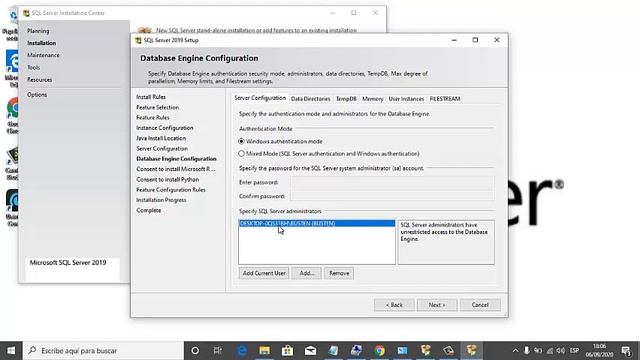The width and height of the screenshot is (640, 360).
Task: Open Resources in Installation Center window
Action: (40, 80)
